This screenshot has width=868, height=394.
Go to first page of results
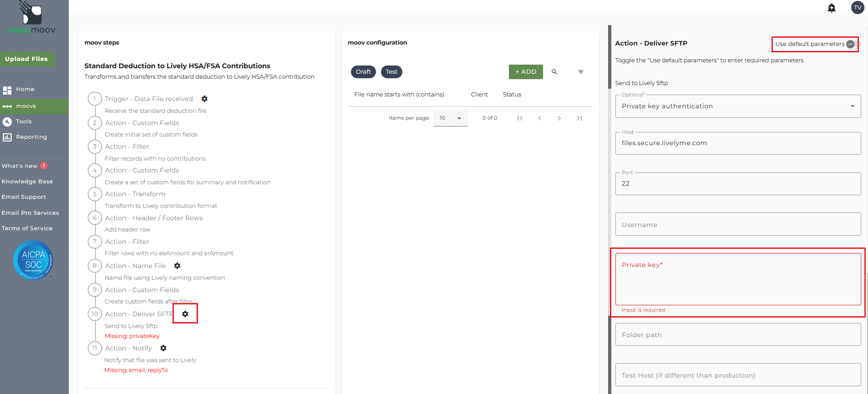tap(520, 118)
